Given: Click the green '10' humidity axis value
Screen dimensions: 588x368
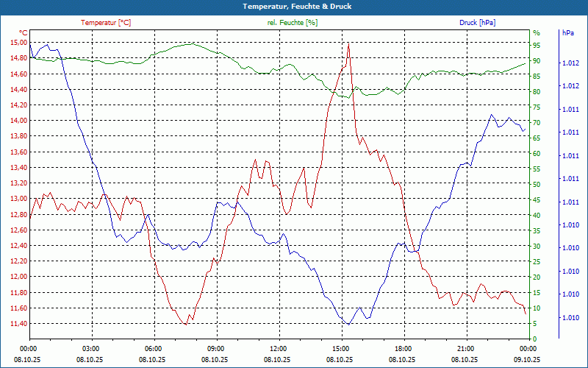Looking at the screenshot, I should [x=537, y=308].
